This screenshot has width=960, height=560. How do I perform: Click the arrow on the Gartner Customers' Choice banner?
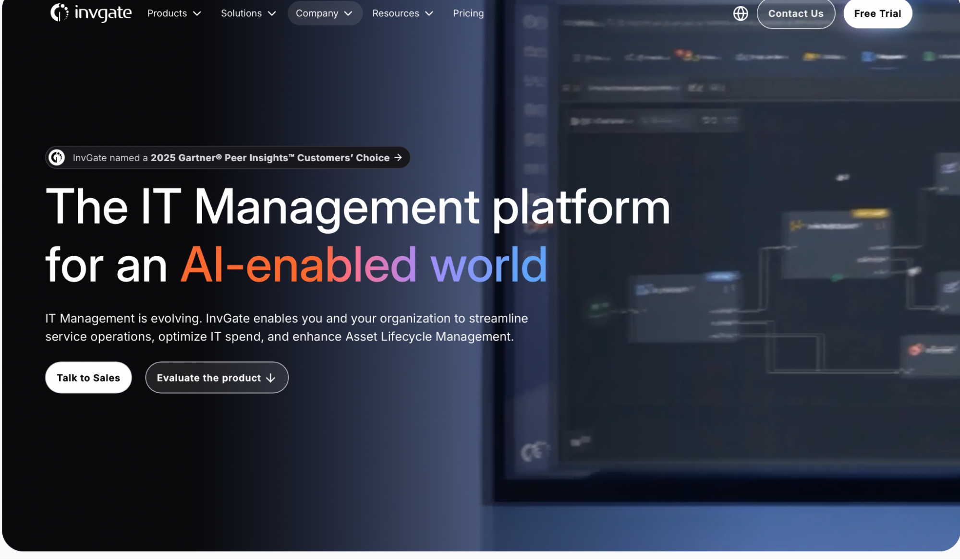pos(398,157)
